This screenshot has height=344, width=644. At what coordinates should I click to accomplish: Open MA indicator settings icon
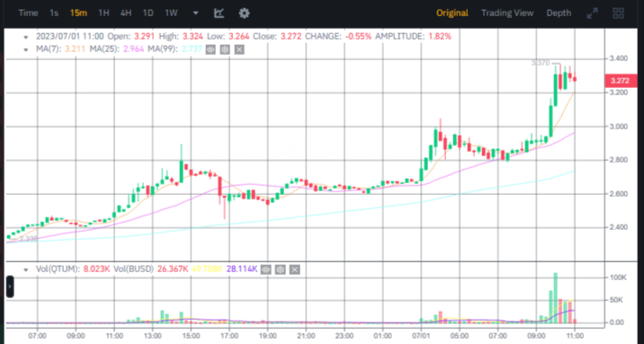[x=225, y=49]
